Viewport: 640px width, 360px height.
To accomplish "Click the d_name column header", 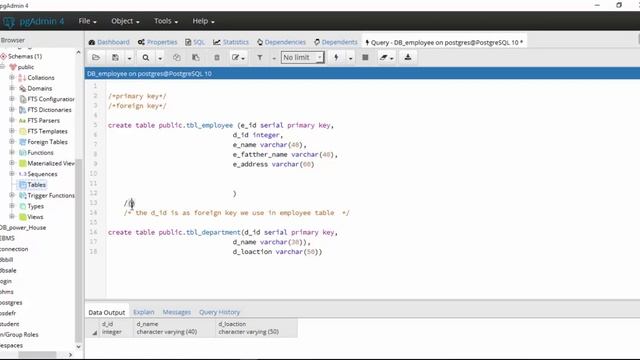I will [x=175, y=328].
